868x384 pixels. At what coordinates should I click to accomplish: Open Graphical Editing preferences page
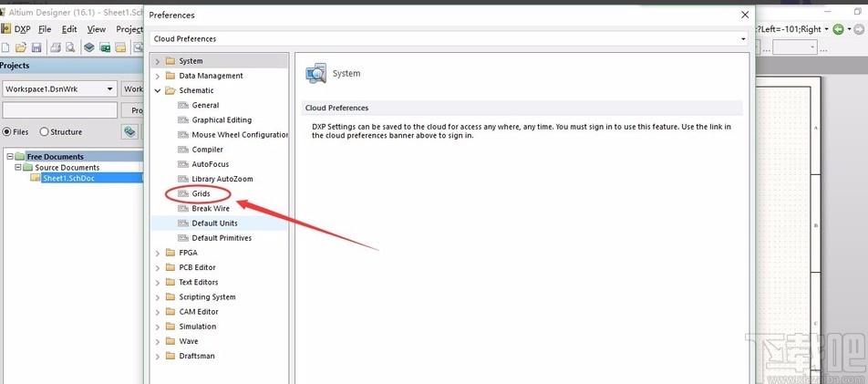[x=222, y=119]
